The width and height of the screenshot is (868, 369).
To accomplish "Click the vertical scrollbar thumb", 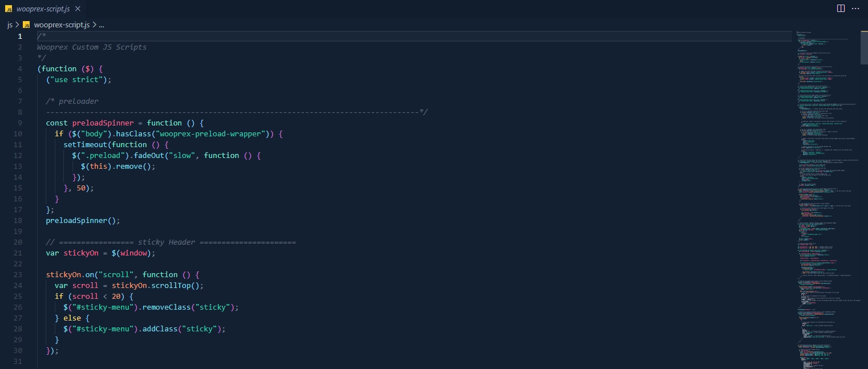I will (x=863, y=44).
